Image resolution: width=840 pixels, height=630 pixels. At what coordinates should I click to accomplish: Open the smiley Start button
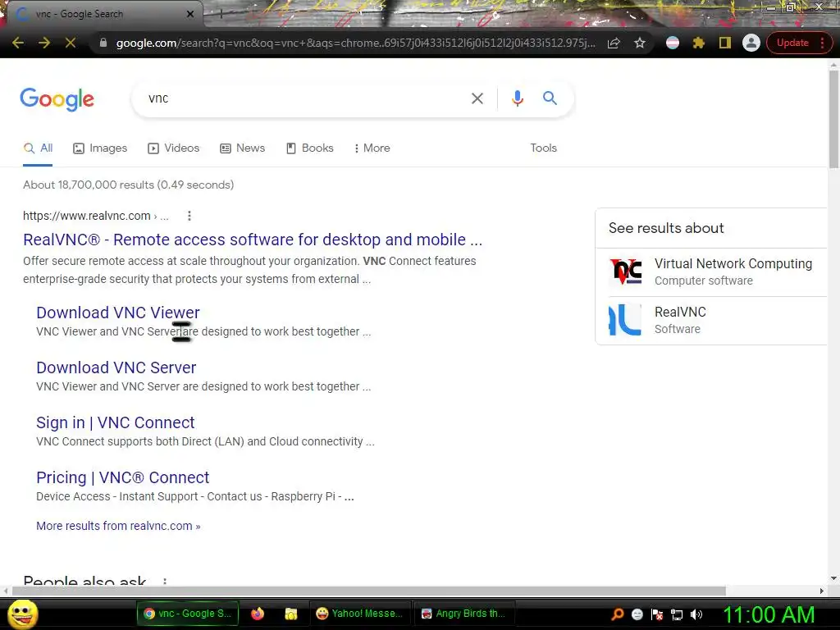coord(23,614)
